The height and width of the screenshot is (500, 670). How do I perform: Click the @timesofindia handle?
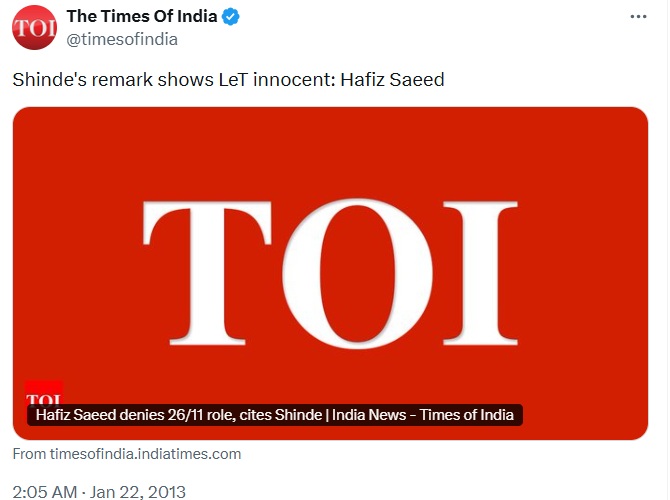[122, 39]
